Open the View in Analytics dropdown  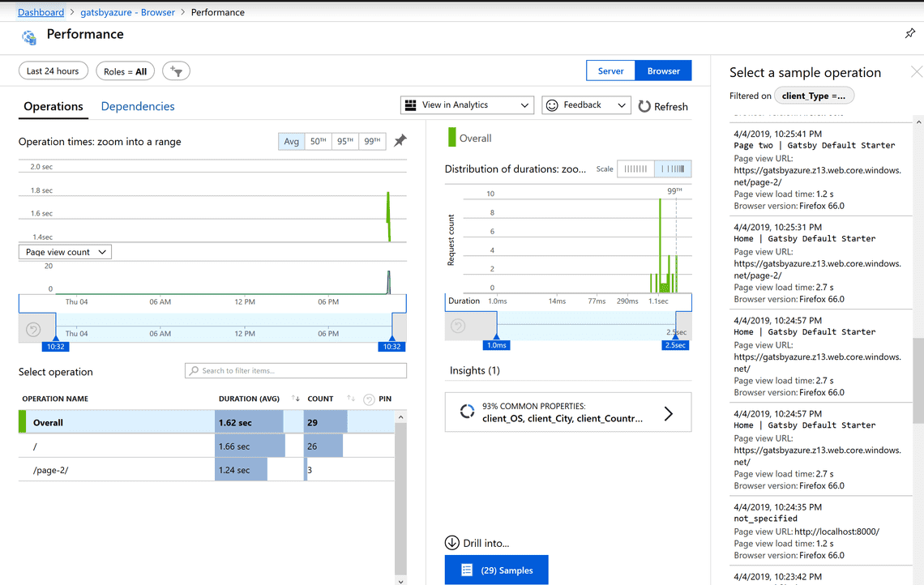pos(467,105)
